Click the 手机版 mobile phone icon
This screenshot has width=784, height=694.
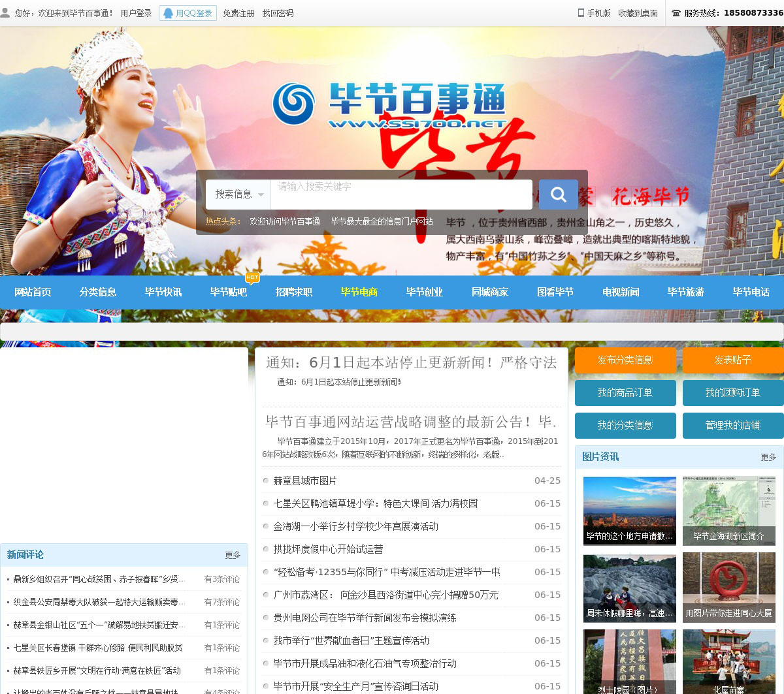[x=581, y=13]
